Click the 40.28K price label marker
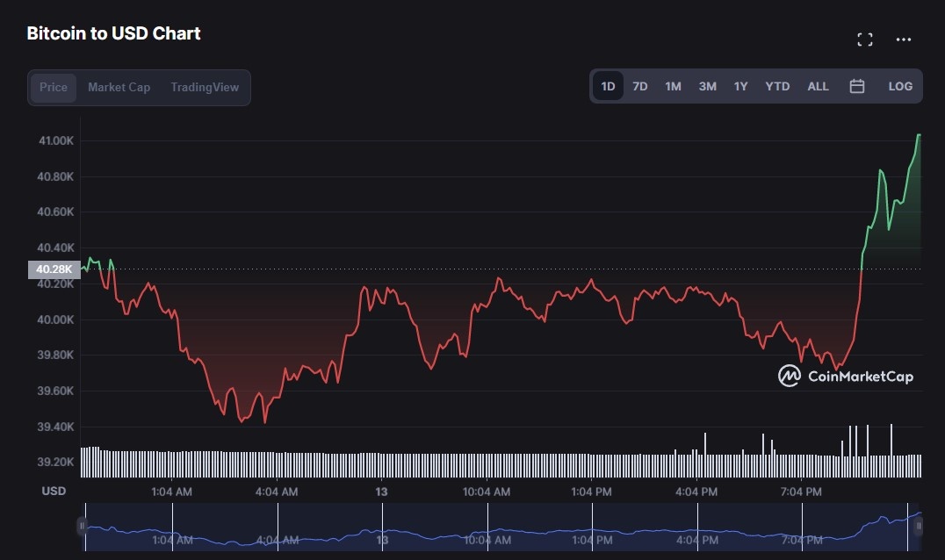Screen dimensions: 945x560 tap(54, 269)
